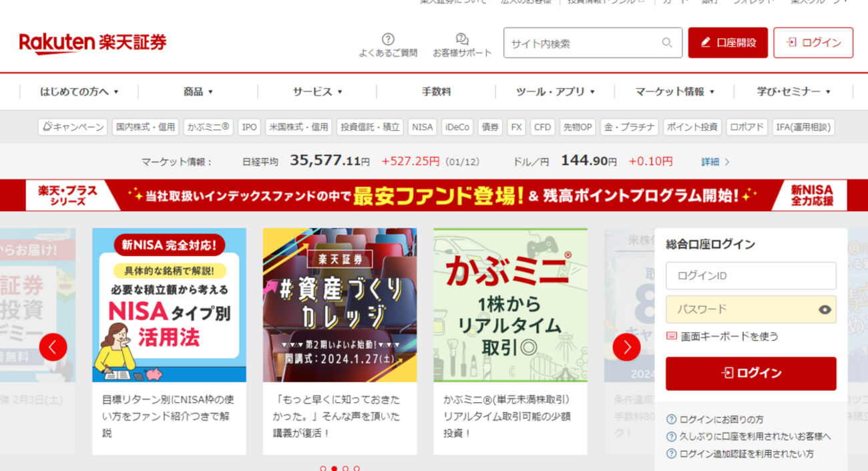Click 日経平均 35,577.11円 value
This screenshot has width=868, height=471.
[330, 161]
